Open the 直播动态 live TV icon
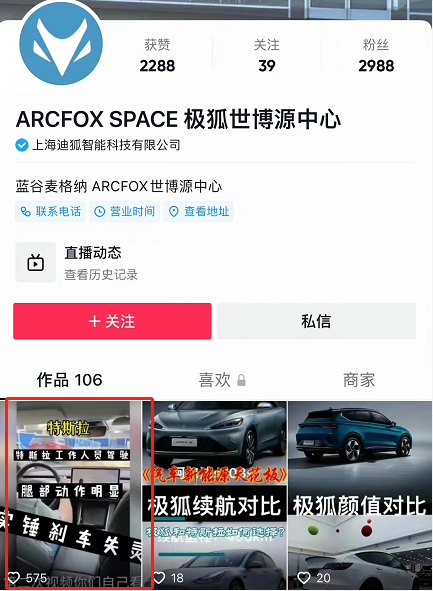This screenshot has height=591, width=433. (x=35, y=263)
